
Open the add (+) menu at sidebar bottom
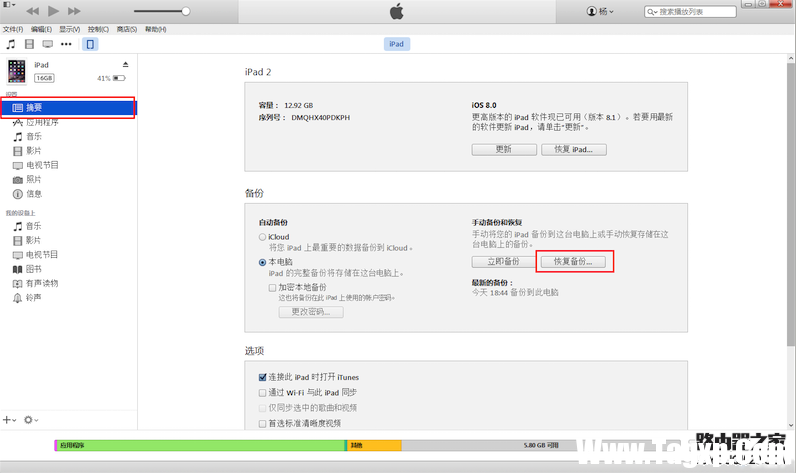[10, 420]
